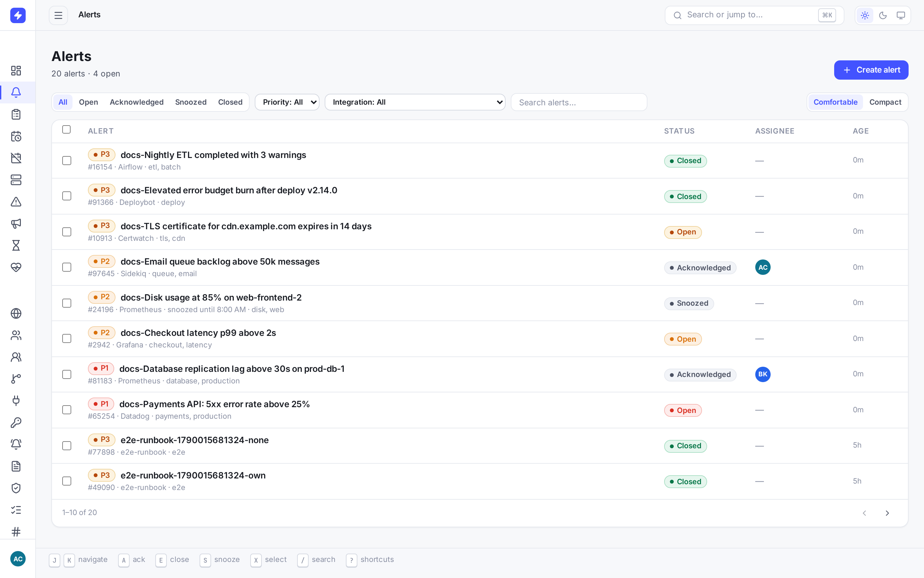Select the Open filter tab

pos(89,102)
